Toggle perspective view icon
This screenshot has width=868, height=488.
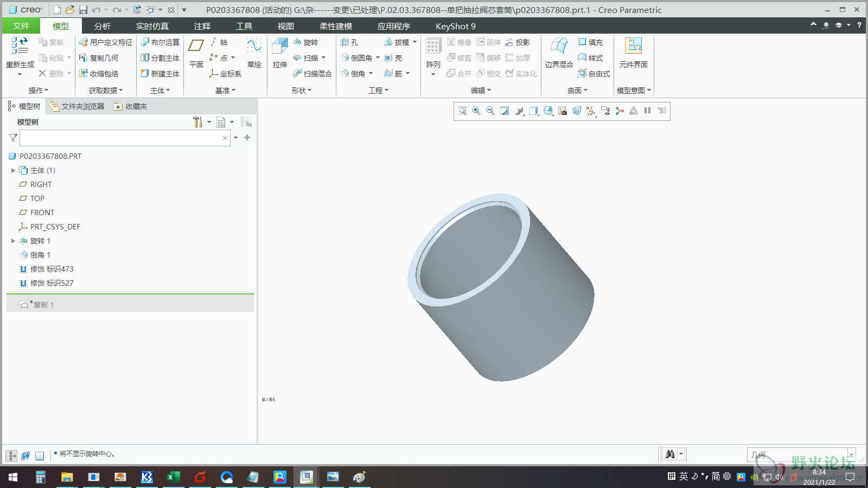pyautogui.click(x=577, y=111)
